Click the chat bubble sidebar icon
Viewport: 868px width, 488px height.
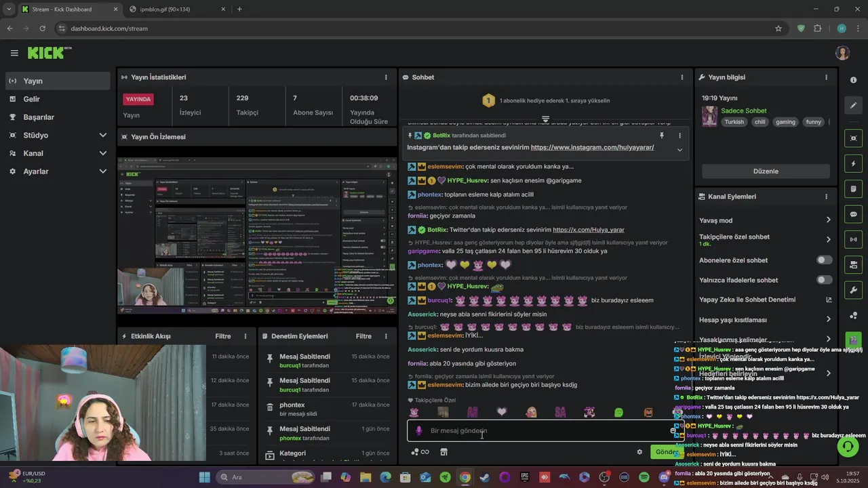tap(853, 214)
